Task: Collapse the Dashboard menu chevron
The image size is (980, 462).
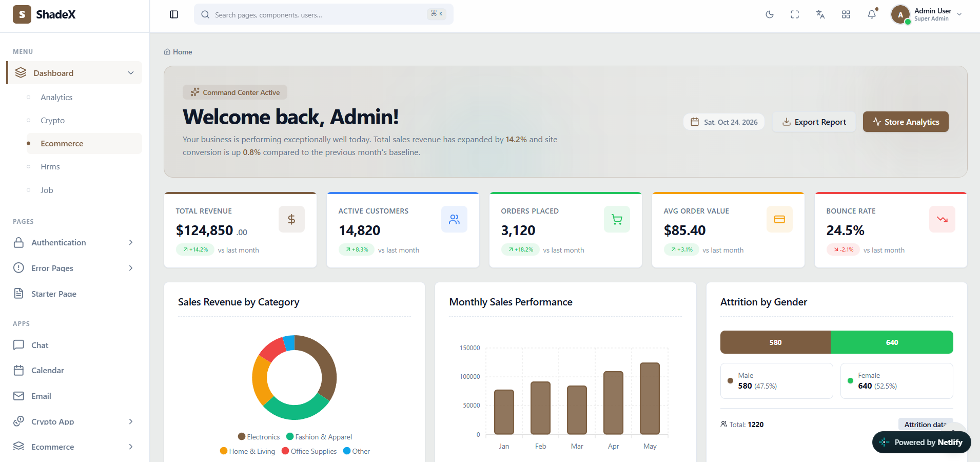Action: [131, 73]
